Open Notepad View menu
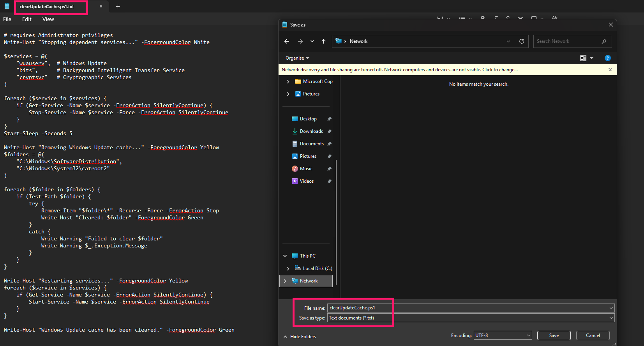This screenshot has height=346, width=644. click(48, 19)
